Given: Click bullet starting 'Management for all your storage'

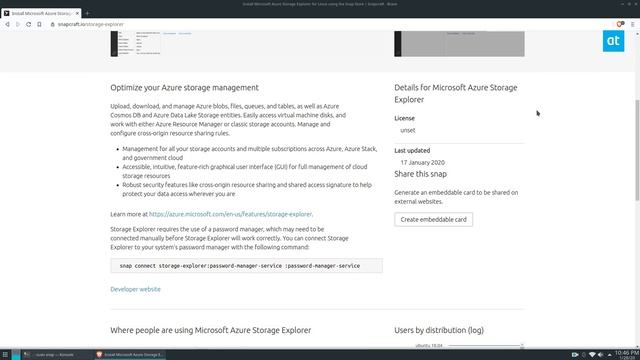Looking at the screenshot, I should tap(250, 153).
